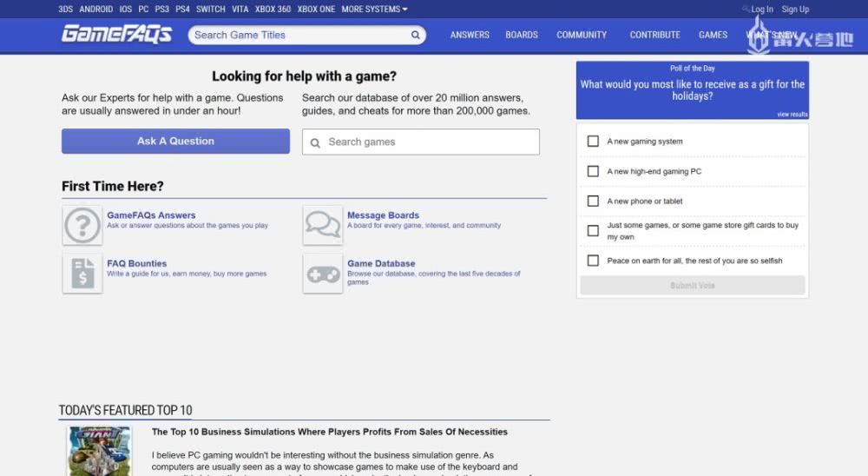Viewport: 868px width, 476px height.
Task: Open the Contribute menu
Action: coord(654,35)
